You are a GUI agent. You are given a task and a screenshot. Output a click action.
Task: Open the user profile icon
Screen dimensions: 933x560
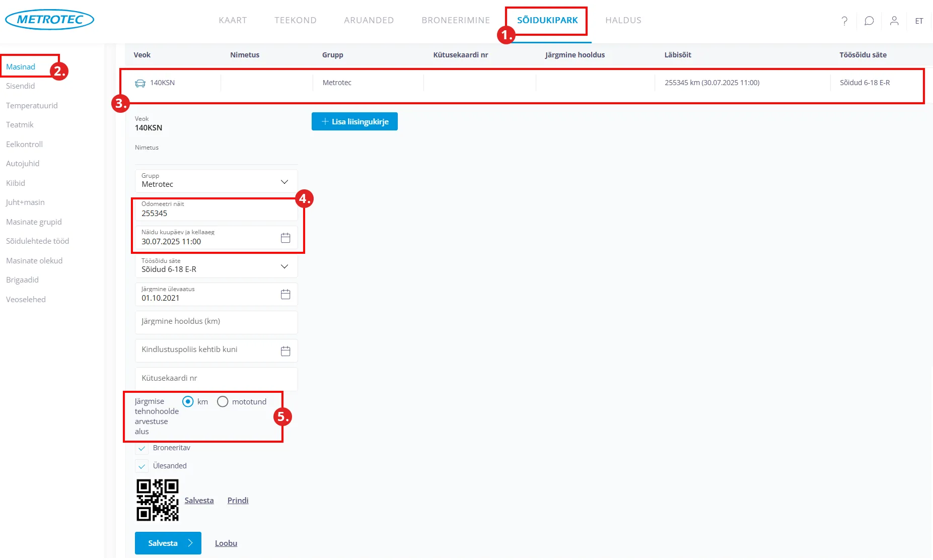(894, 21)
